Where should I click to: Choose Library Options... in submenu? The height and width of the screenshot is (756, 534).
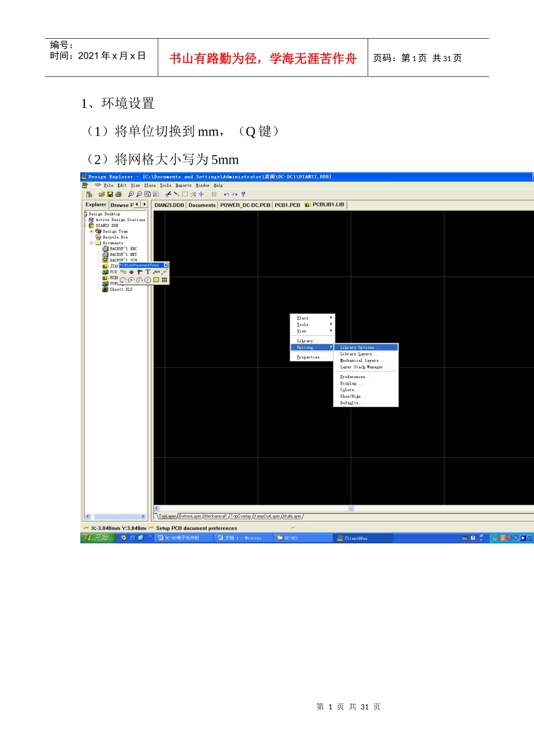366,348
